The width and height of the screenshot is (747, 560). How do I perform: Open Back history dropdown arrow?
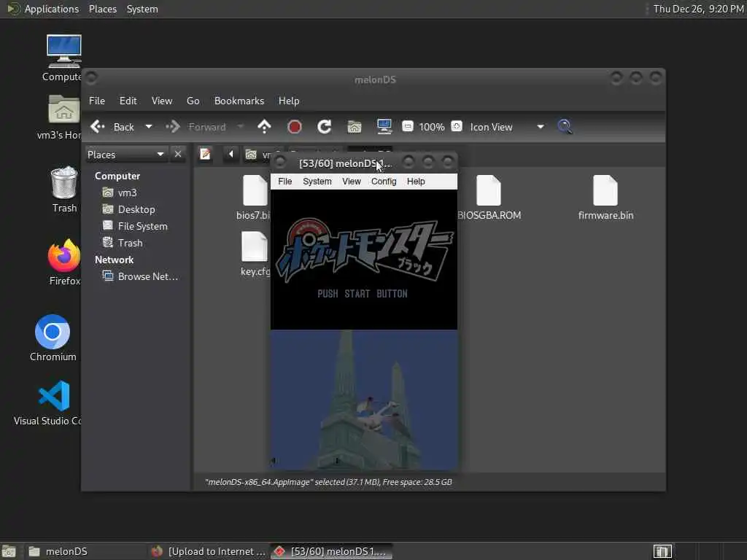pos(149,127)
